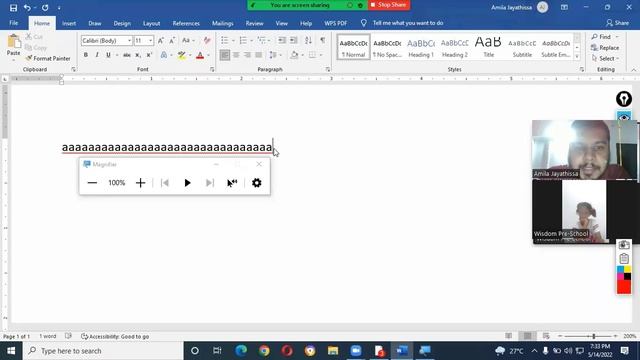The image size is (640, 360).
Task: Click the taskbar search box
Action: (103, 351)
